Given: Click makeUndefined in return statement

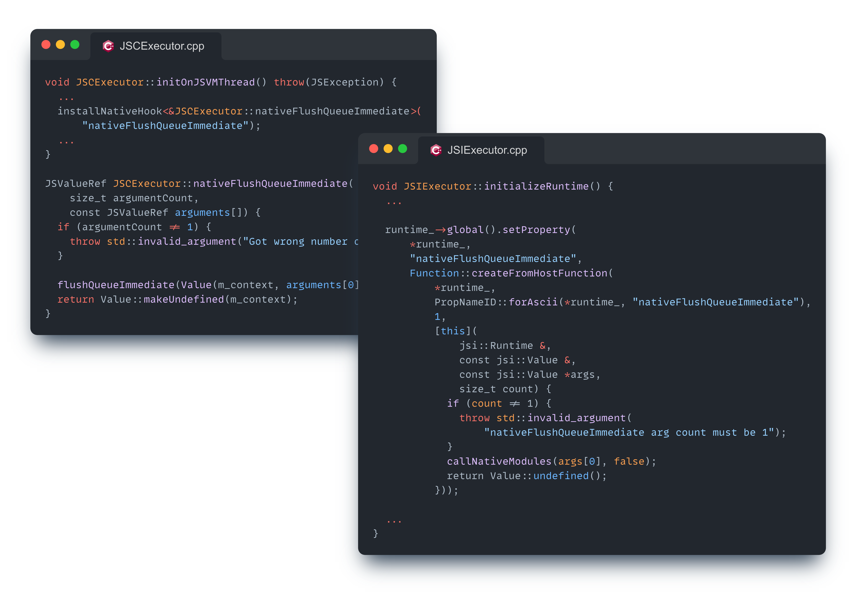Looking at the screenshot, I should tap(183, 299).
